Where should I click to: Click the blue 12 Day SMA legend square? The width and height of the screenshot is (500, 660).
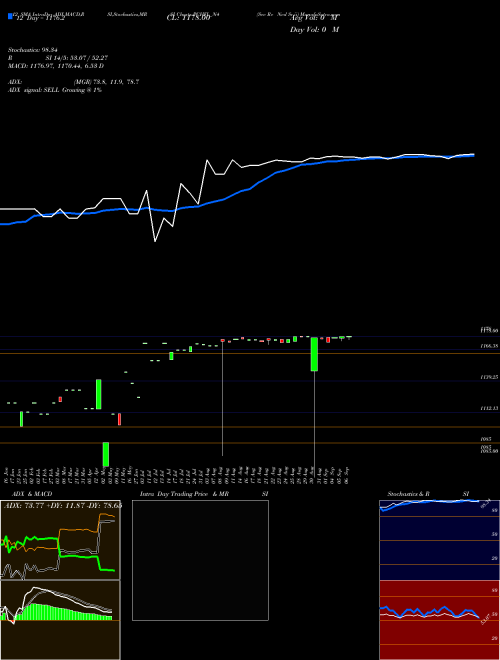pos(10,16)
